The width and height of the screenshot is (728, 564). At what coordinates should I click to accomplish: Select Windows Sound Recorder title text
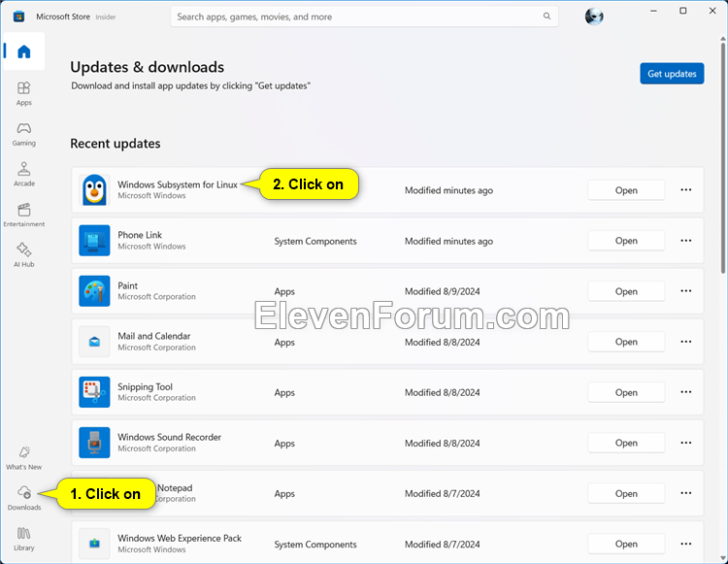point(170,437)
